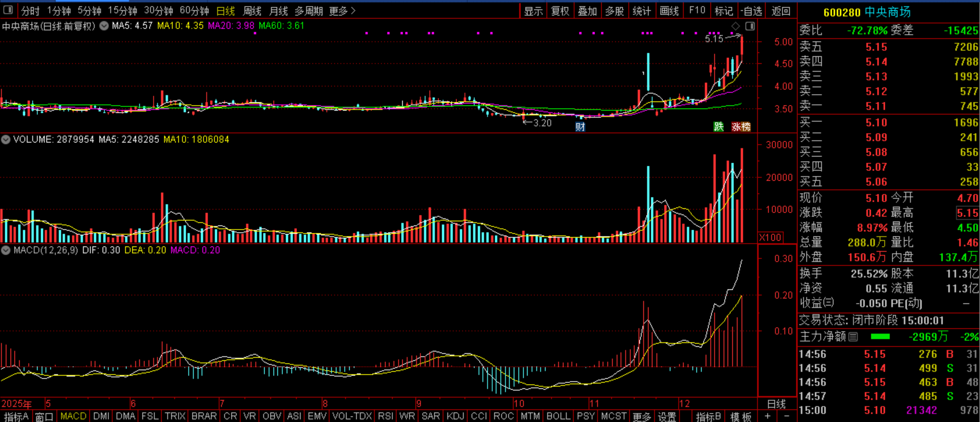Switch to the 15分钟 period
The image size is (980, 422).
click(122, 10)
